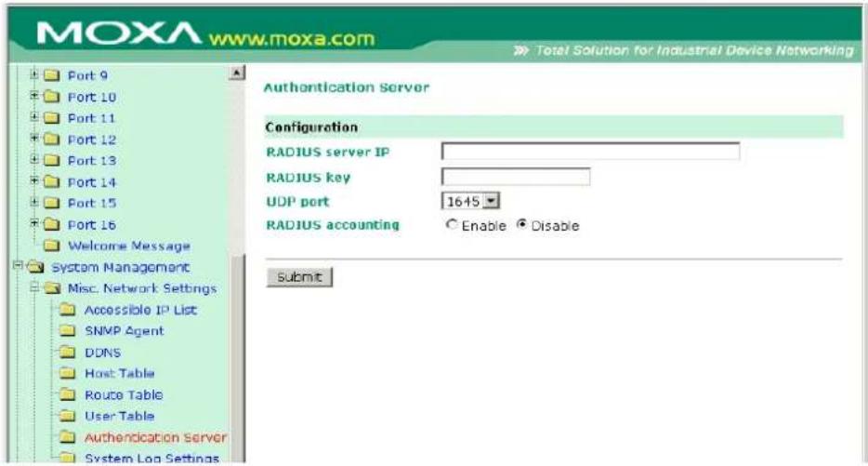Click the DDNS folder icon

[68, 353]
